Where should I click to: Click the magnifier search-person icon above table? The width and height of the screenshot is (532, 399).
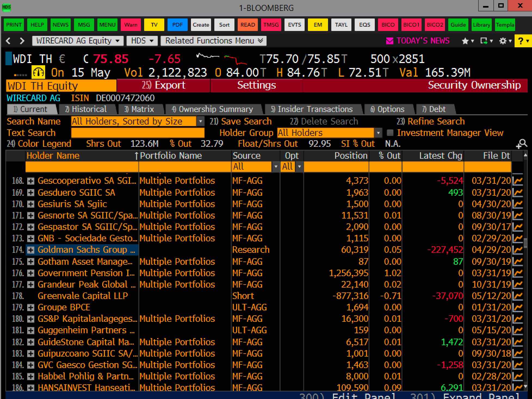coord(521,144)
